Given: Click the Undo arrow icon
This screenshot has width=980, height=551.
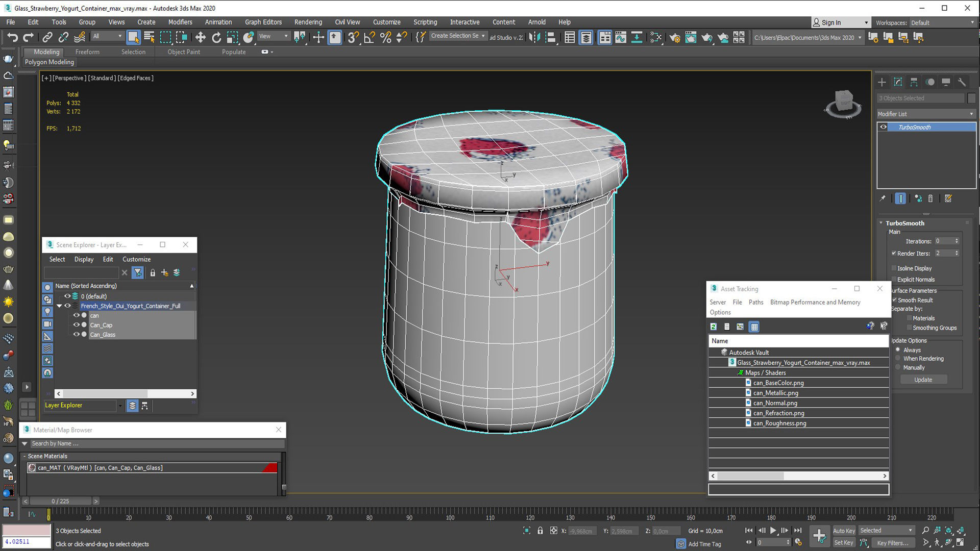Looking at the screenshot, I should pyautogui.click(x=13, y=37).
